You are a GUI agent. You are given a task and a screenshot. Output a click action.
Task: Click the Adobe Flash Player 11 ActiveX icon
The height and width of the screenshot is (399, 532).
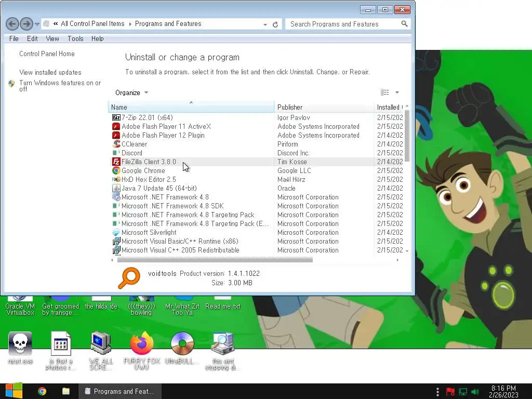click(116, 126)
